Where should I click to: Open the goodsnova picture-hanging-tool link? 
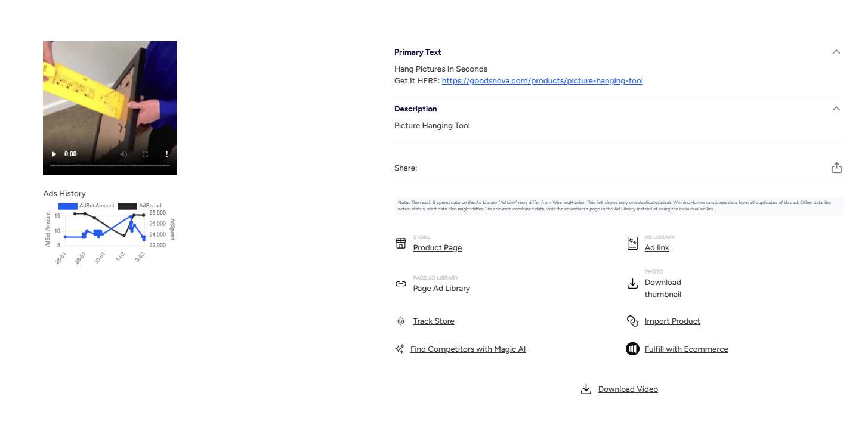click(542, 81)
